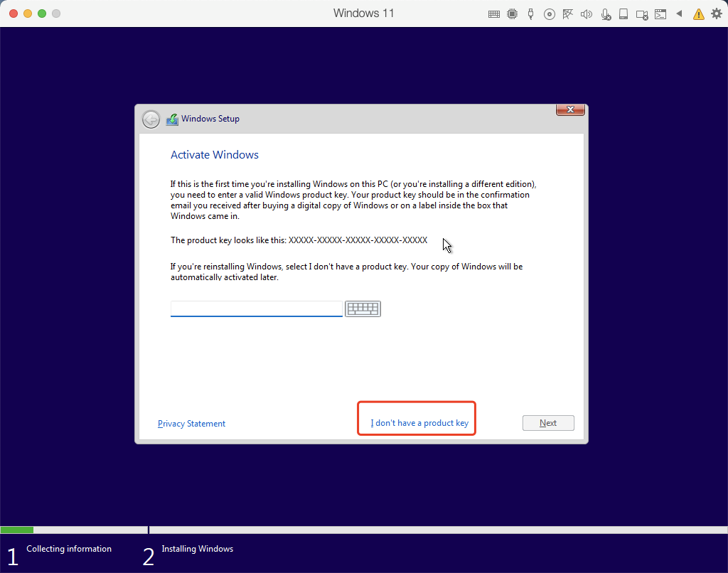Choose I don't have a product key
The image size is (728, 573).
pyautogui.click(x=419, y=423)
